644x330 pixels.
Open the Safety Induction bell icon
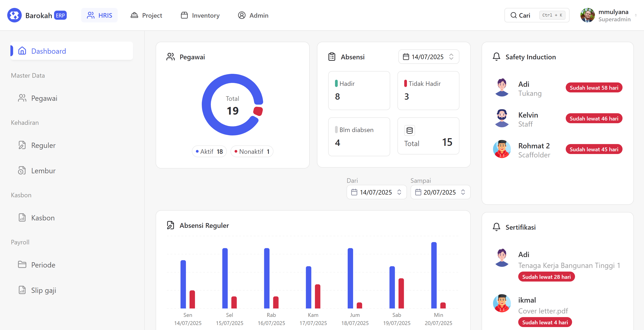tap(496, 57)
